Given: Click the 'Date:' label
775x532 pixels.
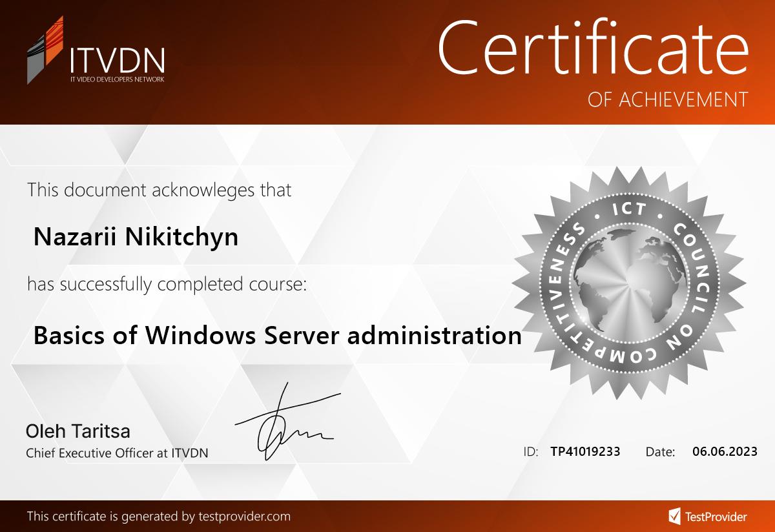Looking at the screenshot, I should tap(660, 452).
